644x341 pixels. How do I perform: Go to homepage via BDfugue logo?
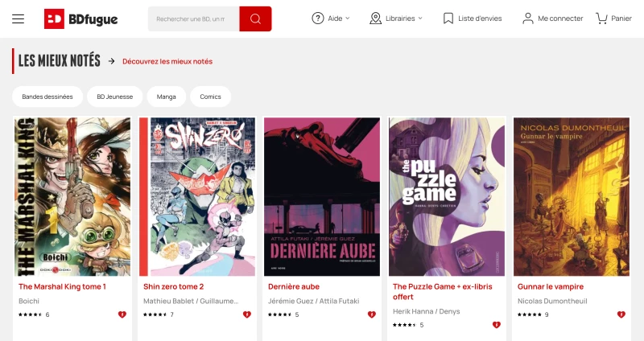81,18
